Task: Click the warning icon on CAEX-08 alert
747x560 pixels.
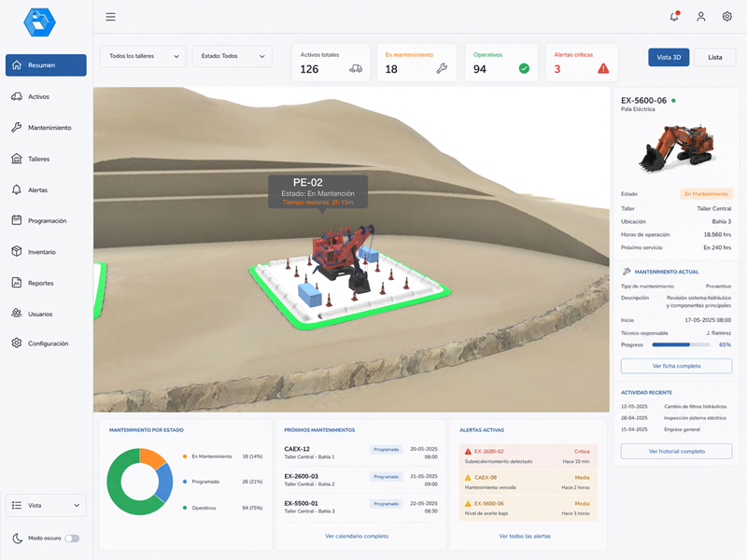Action: [x=468, y=478]
